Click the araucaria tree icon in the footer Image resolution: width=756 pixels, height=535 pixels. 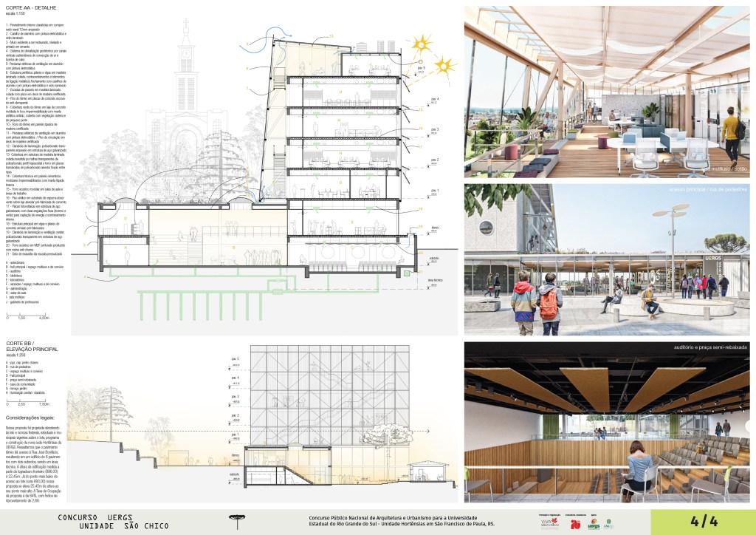tap(236, 519)
